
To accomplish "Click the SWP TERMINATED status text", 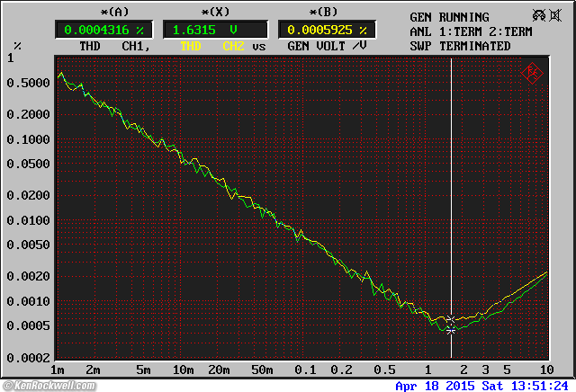I will tap(460, 46).
